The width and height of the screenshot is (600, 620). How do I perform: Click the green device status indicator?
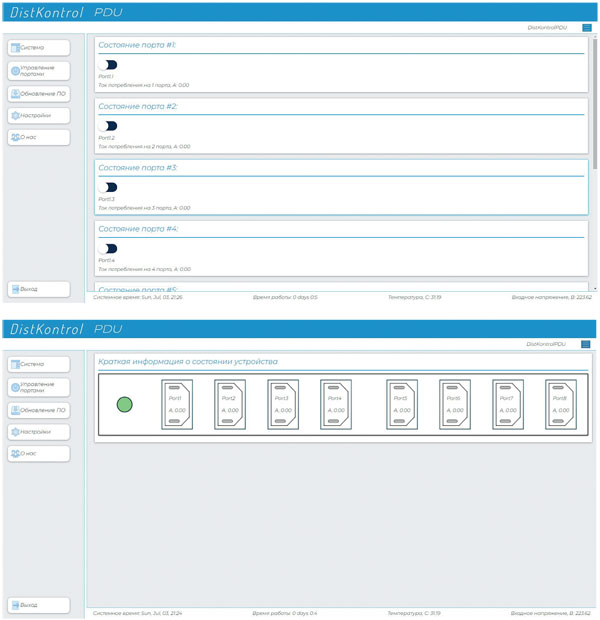coord(125,405)
